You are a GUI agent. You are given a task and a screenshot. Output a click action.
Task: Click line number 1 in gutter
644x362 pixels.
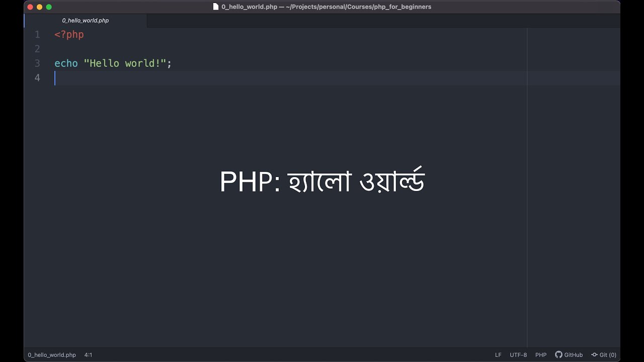[x=37, y=35]
